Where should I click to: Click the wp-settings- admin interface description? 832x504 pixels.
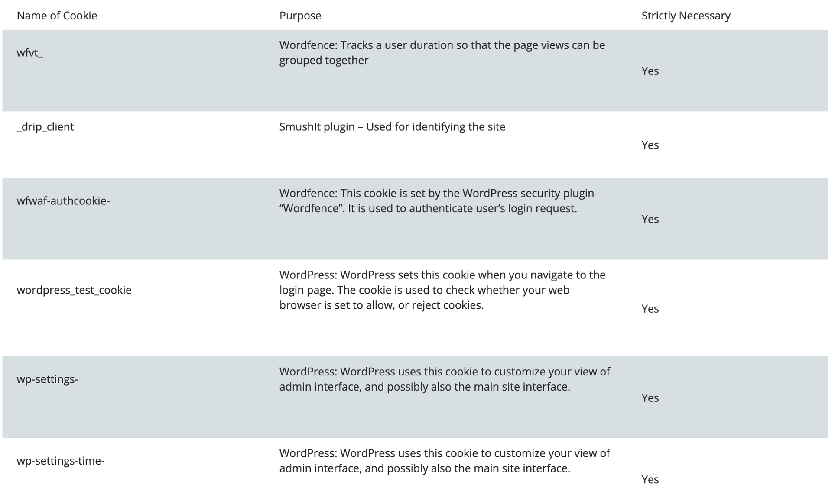444,379
